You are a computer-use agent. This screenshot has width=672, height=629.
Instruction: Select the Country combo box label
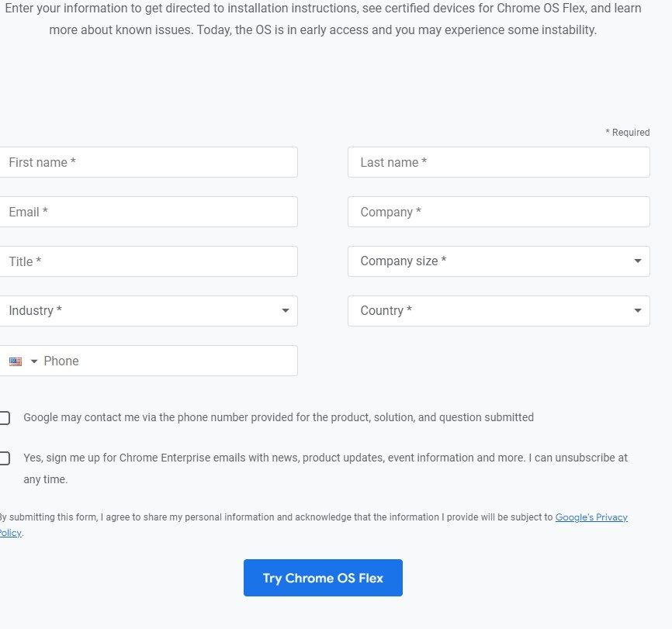click(x=386, y=311)
